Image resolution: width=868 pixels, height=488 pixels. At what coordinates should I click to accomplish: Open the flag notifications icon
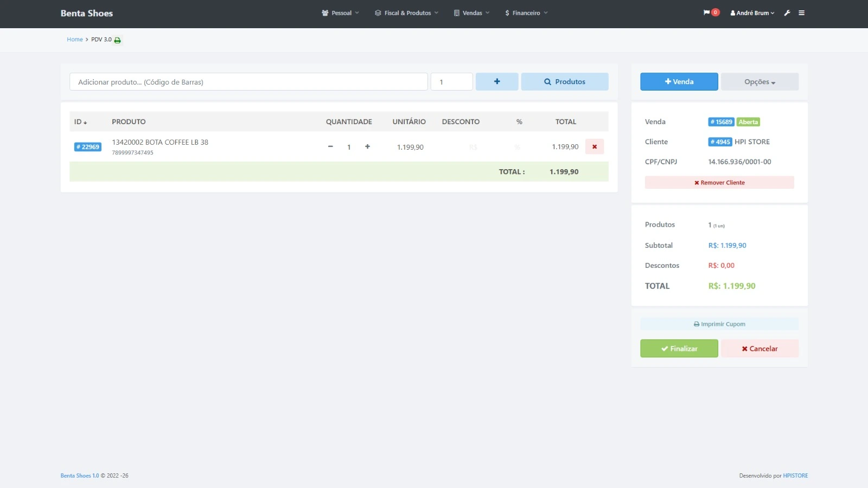tap(706, 12)
